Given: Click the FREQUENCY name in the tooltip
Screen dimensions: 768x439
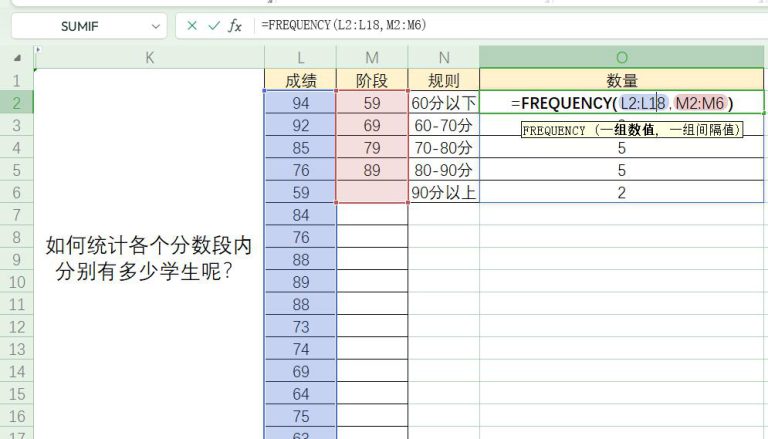Looking at the screenshot, I should click(x=555, y=130).
